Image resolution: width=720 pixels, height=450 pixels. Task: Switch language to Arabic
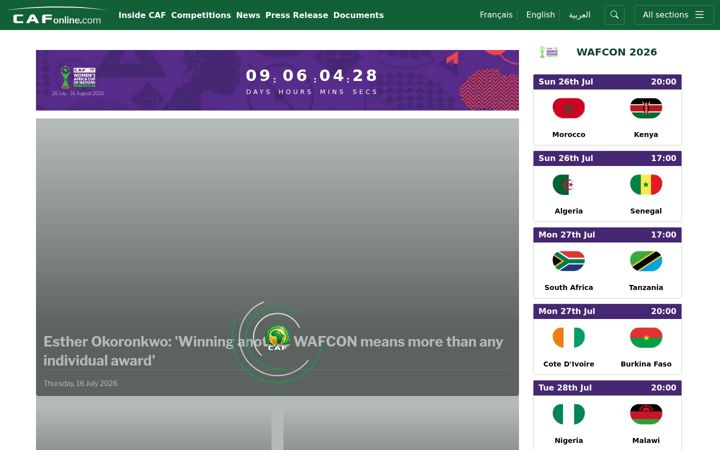pos(579,15)
